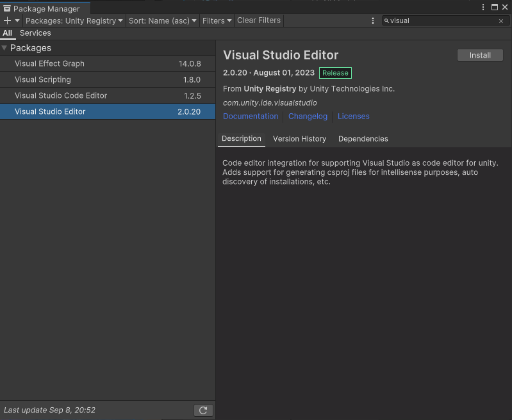Switch to the Description tab
This screenshot has width=512, height=420.
point(242,139)
